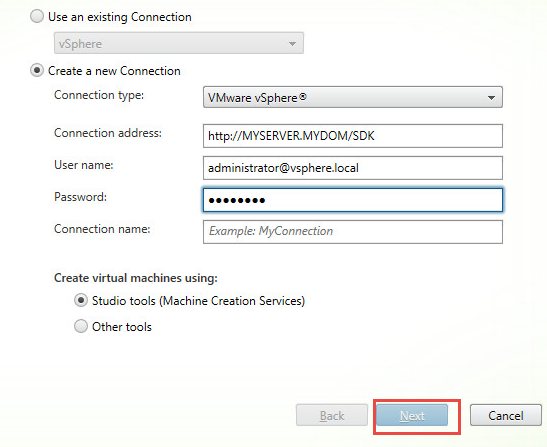This screenshot has width=547, height=447.
Task: Open the greyed-out vSphere existing connection dropdown
Action: (179, 43)
